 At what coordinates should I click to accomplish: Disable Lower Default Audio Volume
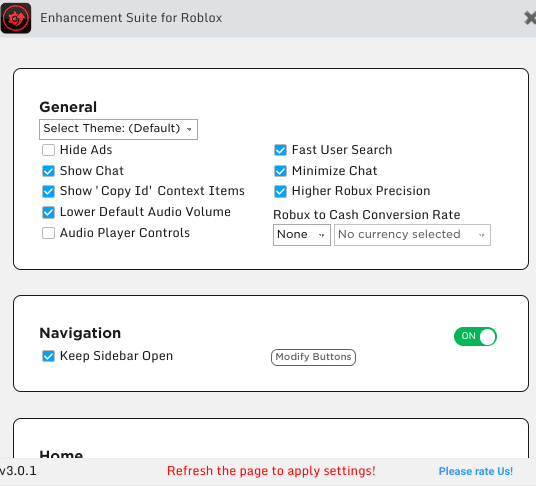pyautogui.click(x=48, y=212)
